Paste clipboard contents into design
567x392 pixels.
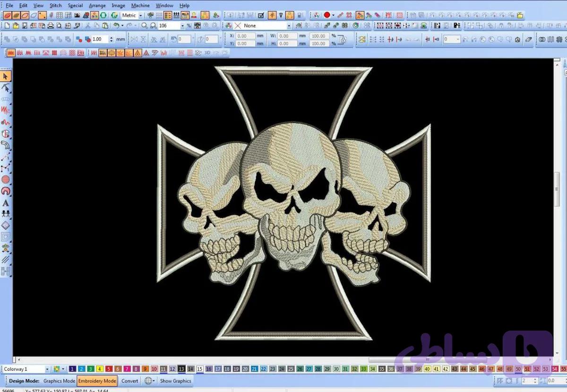point(105,26)
